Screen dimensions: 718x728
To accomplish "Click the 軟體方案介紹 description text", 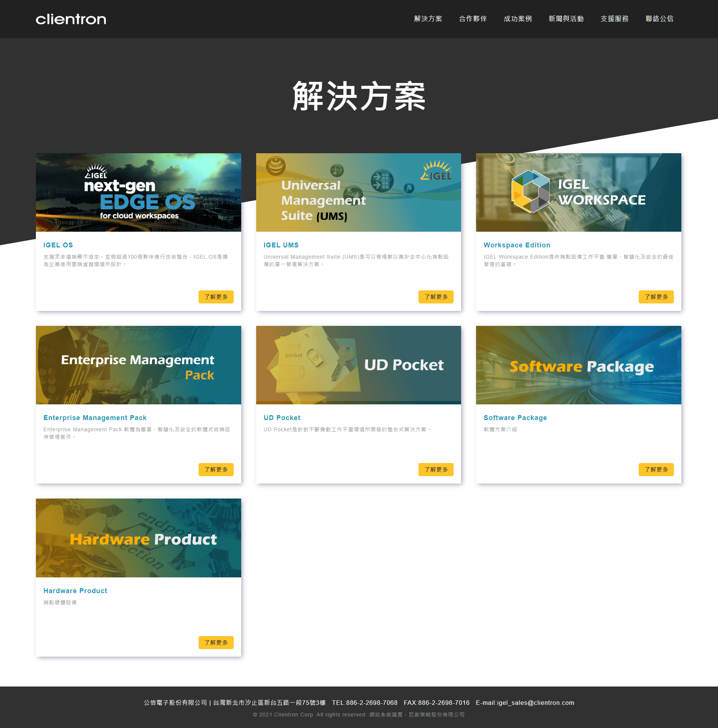I will 500,429.
